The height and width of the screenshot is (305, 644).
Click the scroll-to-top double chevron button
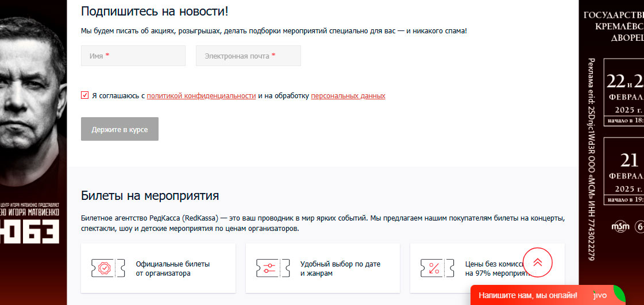(x=538, y=262)
